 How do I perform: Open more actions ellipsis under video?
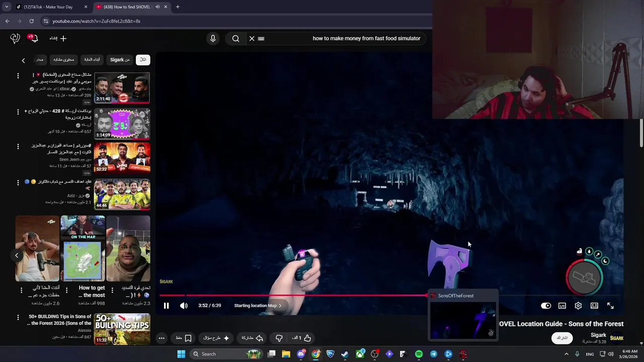[x=162, y=338]
